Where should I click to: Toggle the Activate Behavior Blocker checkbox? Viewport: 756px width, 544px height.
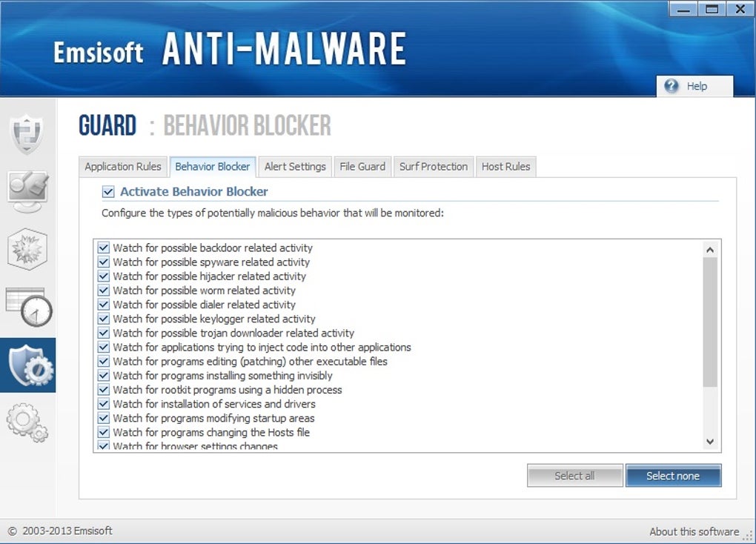[x=108, y=192]
